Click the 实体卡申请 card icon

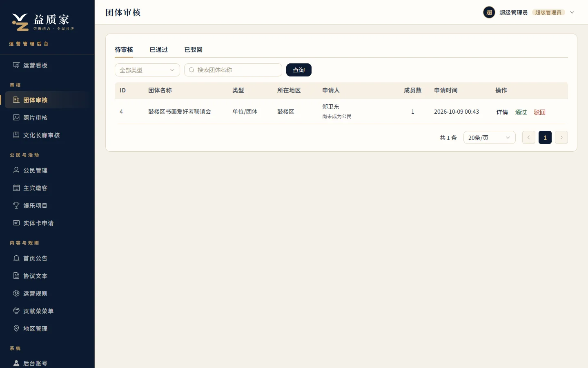pyautogui.click(x=16, y=223)
